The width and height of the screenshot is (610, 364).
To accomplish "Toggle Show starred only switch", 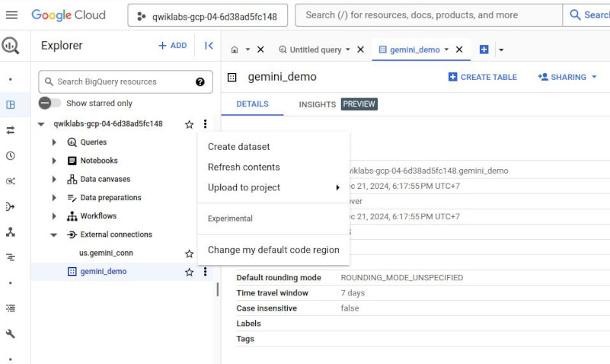I will [50, 103].
